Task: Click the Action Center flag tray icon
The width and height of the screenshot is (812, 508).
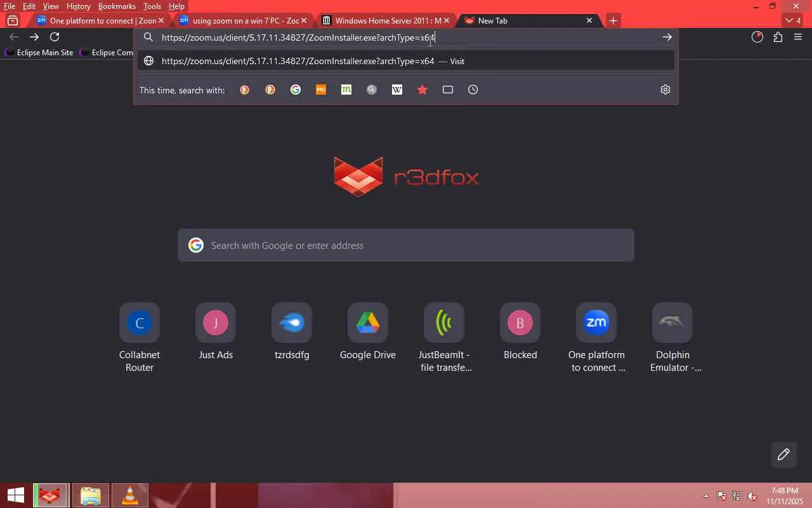Action: coord(722,496)
